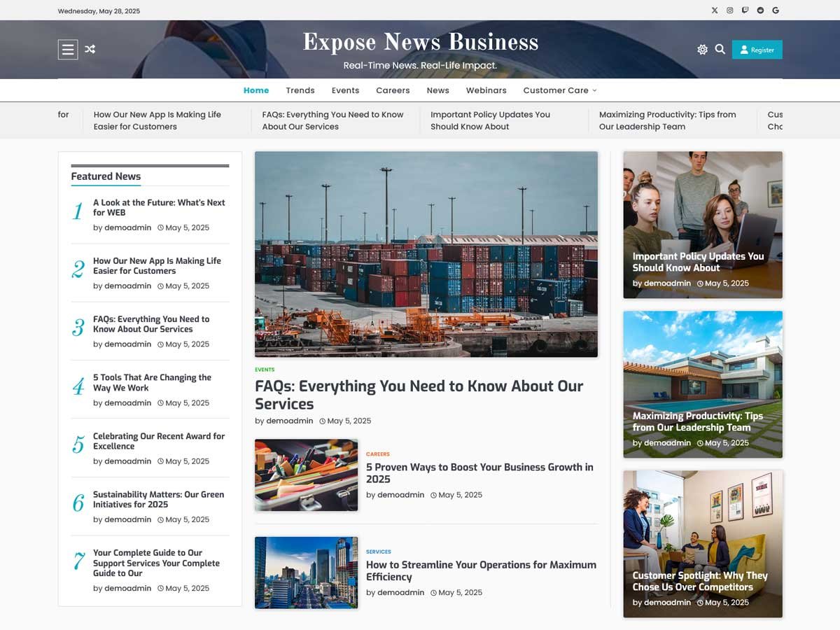The height and width of the screenshot is (630, 840).
Task: Open the Careers navigation item
Action: (393, 90)
